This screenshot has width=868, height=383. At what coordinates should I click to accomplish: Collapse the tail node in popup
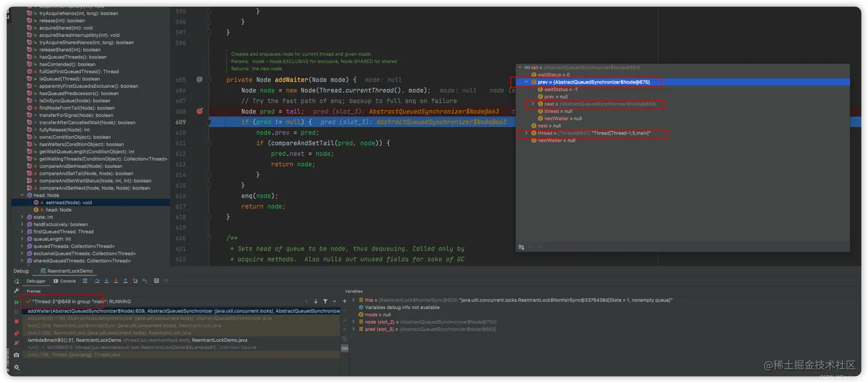(x=520, y=68)
